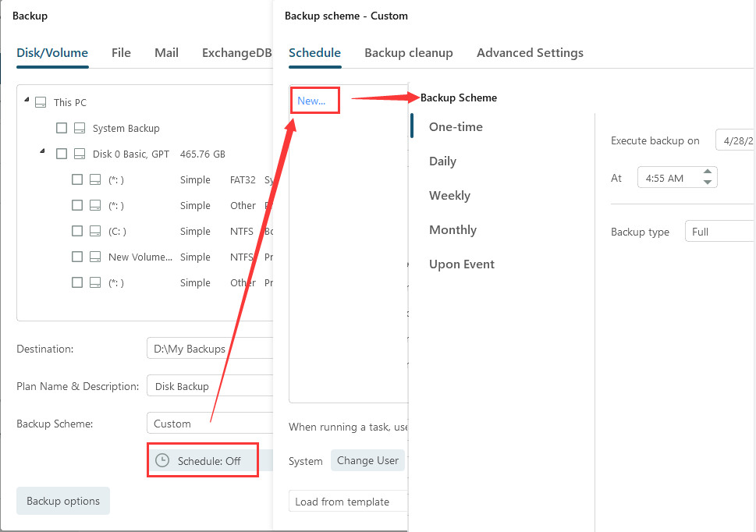Screen dimensions: 756x532
Task: Select the Weekly backup scheme option
Action: point(449,195)
